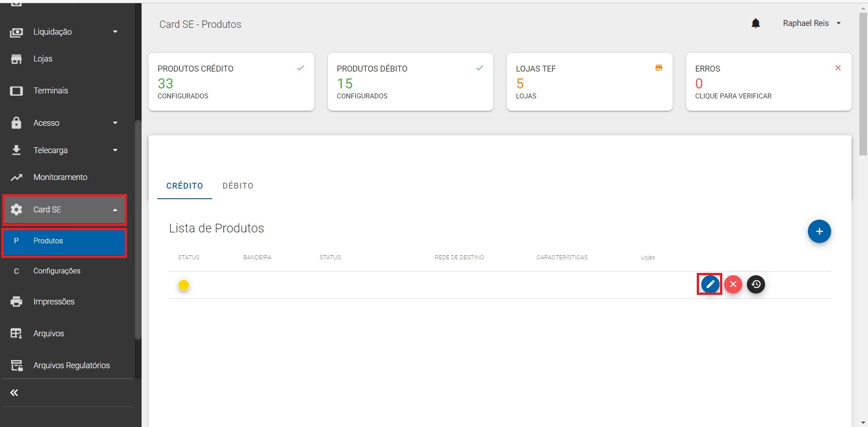Screen dimensions: 868x427
Task: Click the red X delete product icon
Action: [x=733, y=284]
